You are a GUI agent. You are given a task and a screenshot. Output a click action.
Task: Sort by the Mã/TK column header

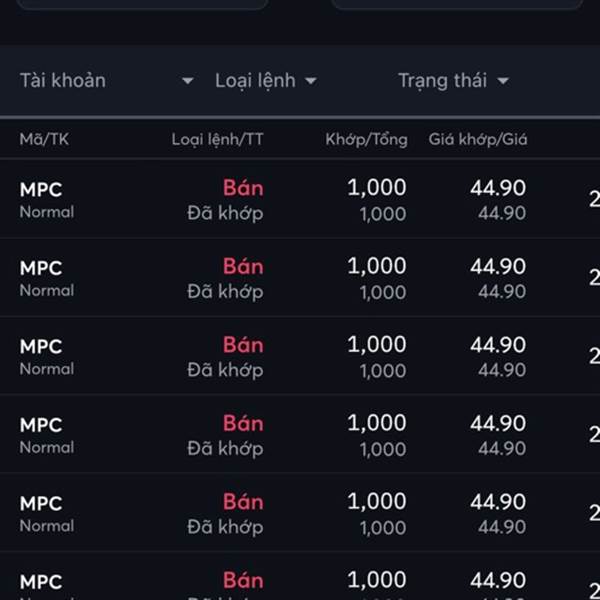(44, 139)
